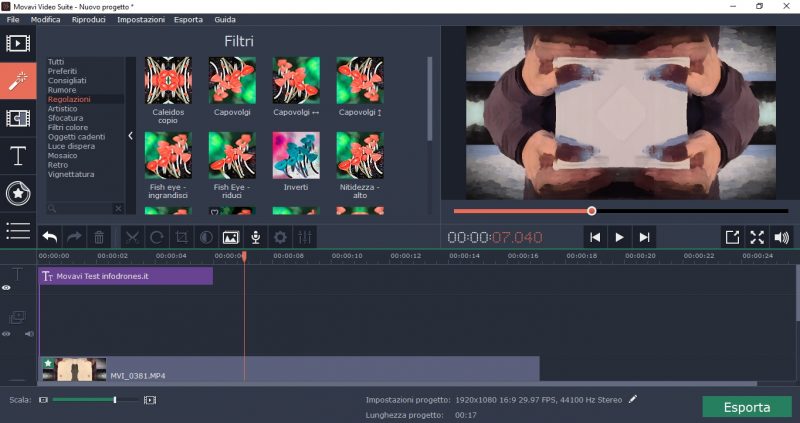Click the Delete trash icon

point(99,237)
